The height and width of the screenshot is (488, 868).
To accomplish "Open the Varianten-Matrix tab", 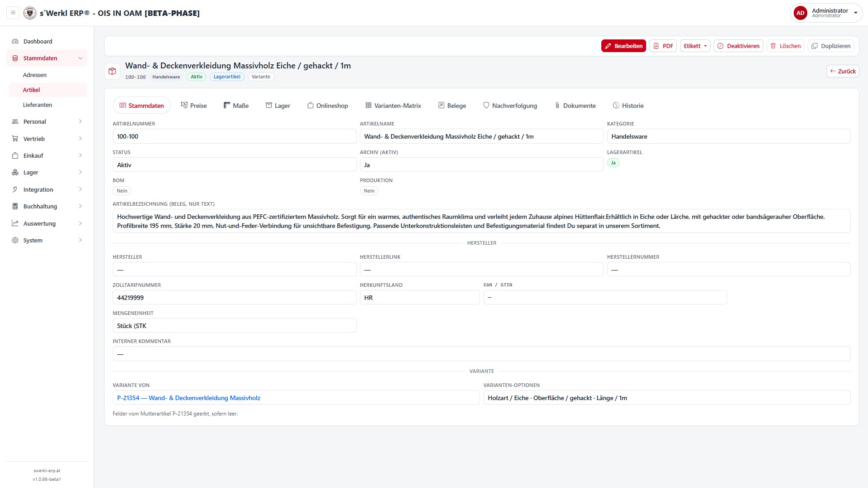I will pyautogui.click(x=393, y=106).
